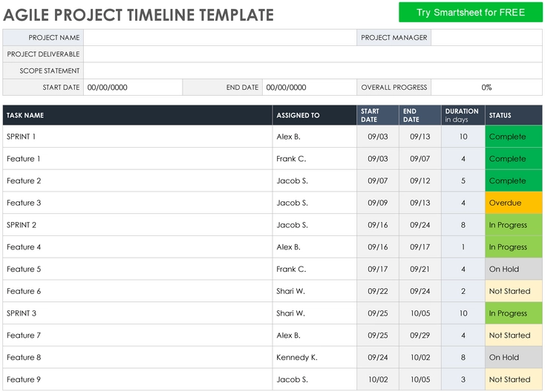
Task: Select the In Progress status of SPRINT 2
Action: [x=514, y=225]
